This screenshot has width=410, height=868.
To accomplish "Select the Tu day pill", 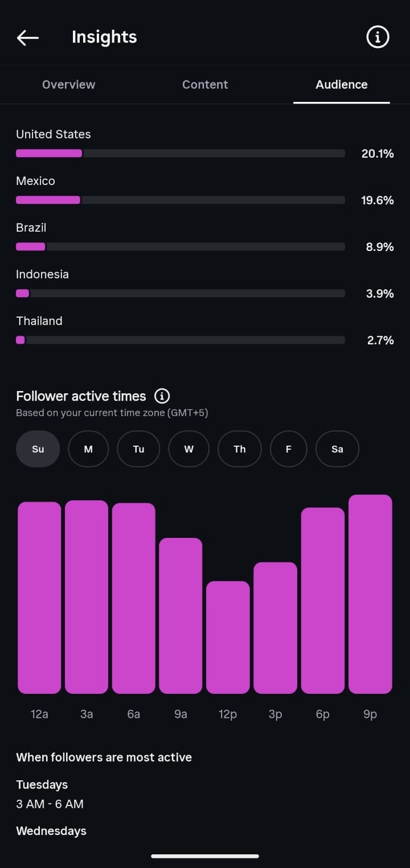I will point(138,449).
